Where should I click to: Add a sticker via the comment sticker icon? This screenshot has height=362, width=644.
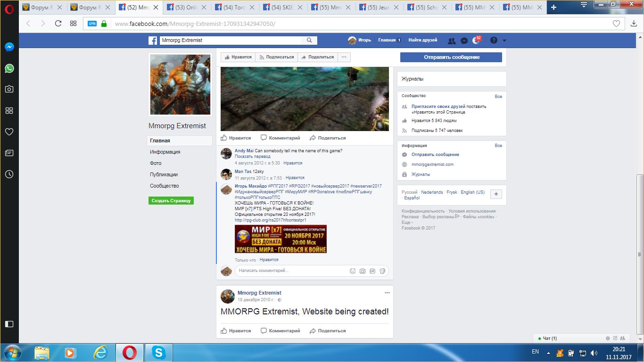(382, 271)
